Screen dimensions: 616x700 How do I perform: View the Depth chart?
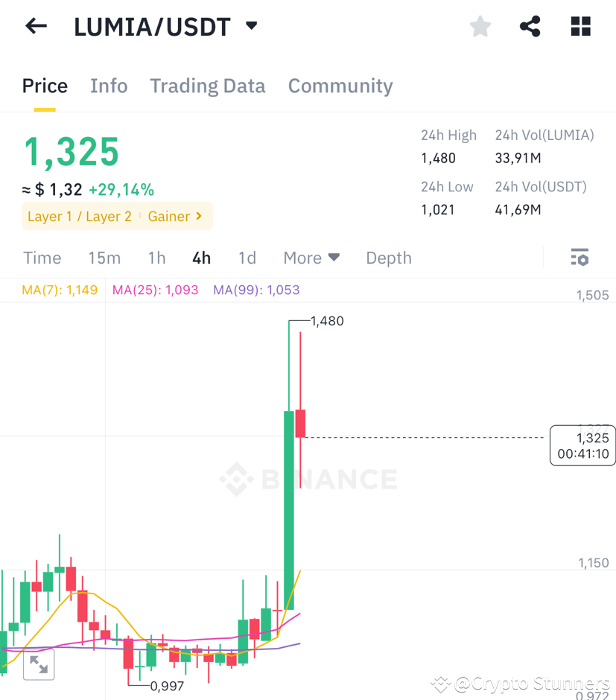388,258
